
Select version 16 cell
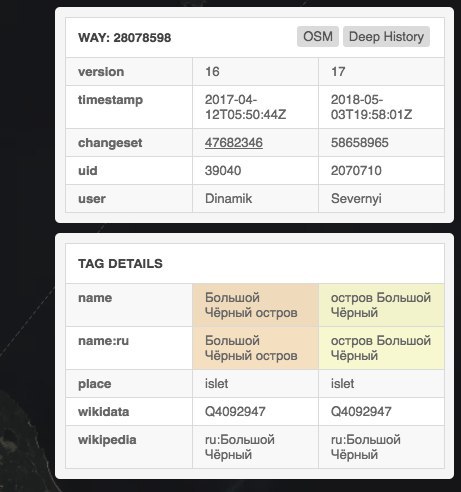(255, 72)
